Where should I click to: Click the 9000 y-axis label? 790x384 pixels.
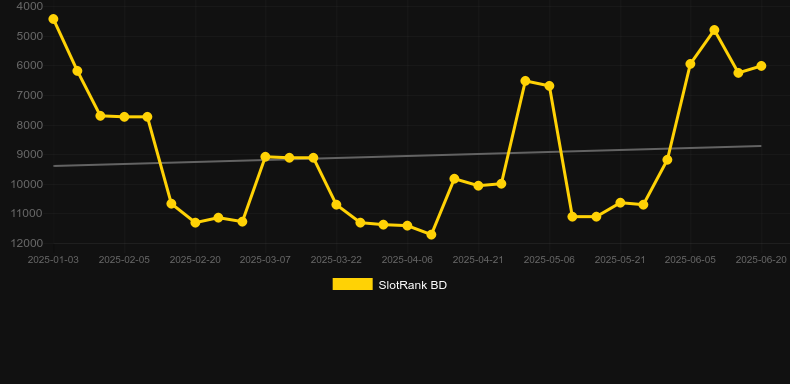coord(30,154)
